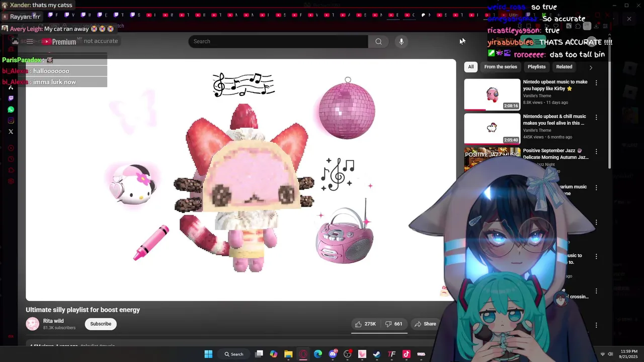Screen dimensions: 644x362
Task: Open History clock icon in Opera sidebar
Action: (x=11, y=159)
